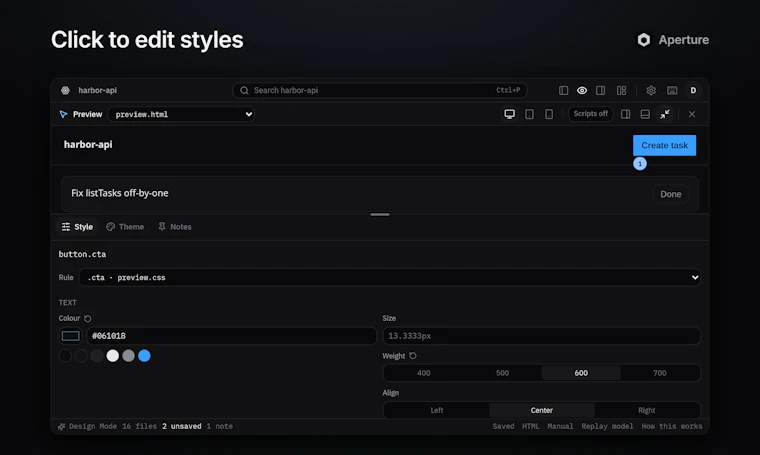Click 2 unsaved in status bar
Screen dimensions: 760x455
click(x=182, y=426)
